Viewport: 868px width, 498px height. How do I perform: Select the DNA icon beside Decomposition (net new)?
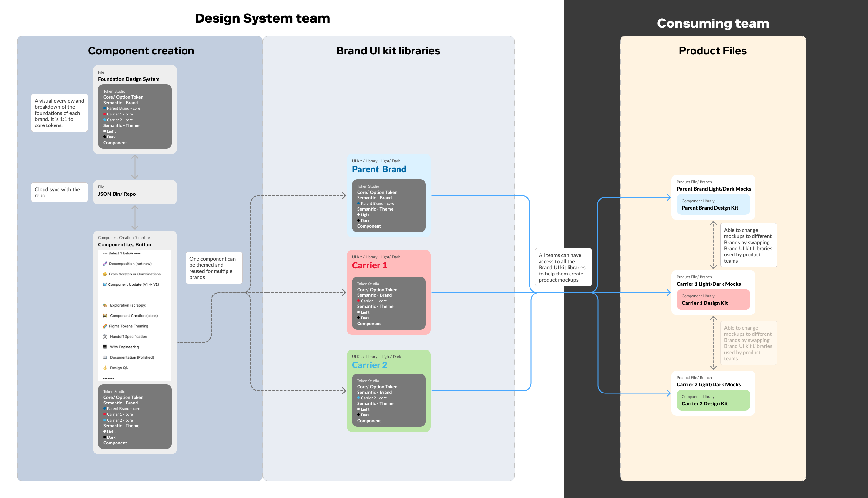point(105,264)
